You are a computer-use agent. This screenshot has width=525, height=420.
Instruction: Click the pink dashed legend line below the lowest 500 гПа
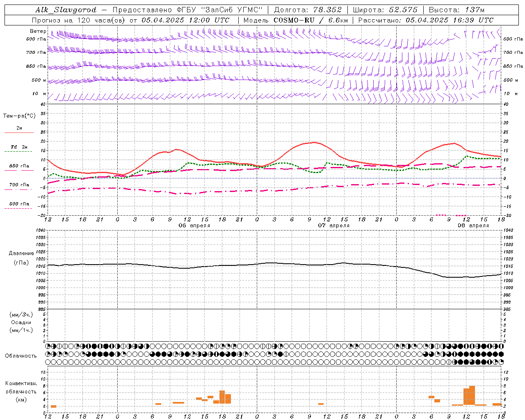click(x=18, y=208)
